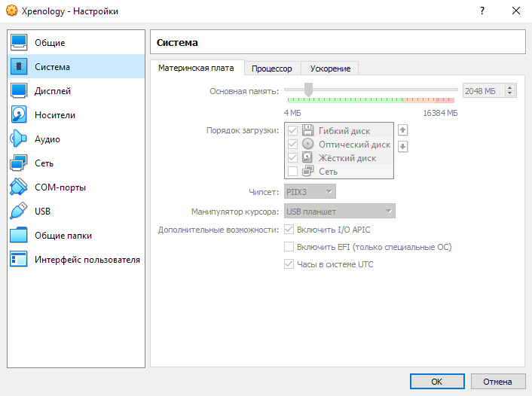Open the Чипсет PIIX3 dropdown

(310, 191)
